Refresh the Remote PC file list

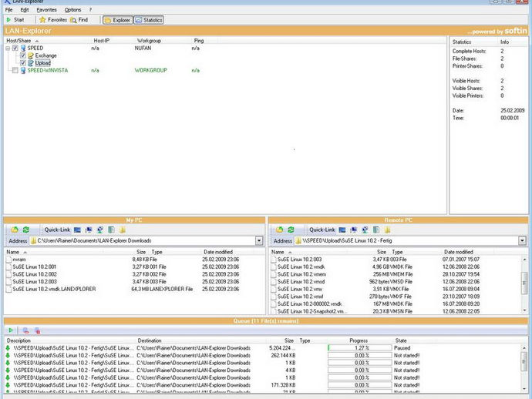[291, 230]
